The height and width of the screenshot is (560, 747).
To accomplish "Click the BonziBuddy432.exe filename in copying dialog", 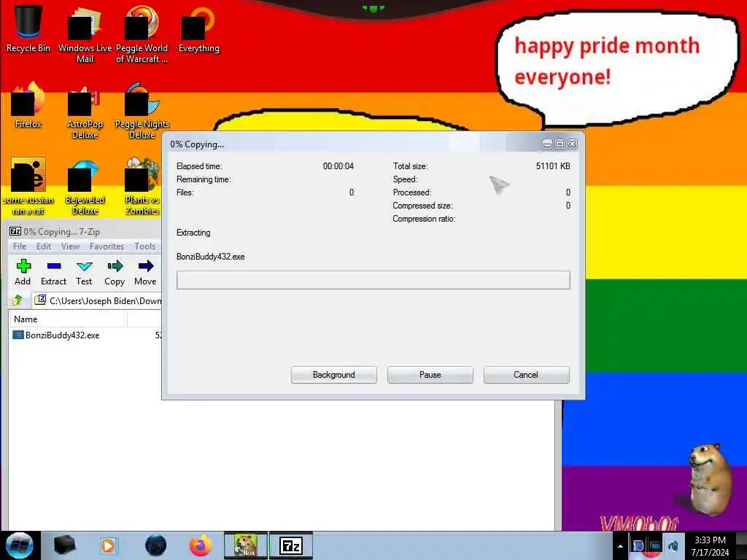I will tap(211, 257).
